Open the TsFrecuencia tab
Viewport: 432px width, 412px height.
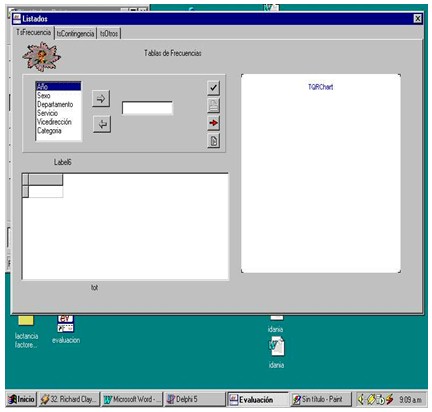[x=33, y=32]
